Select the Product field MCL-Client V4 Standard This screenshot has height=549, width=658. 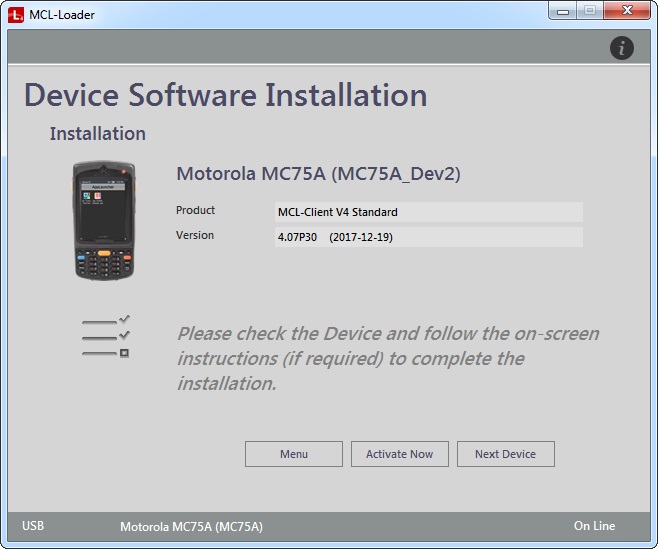428,212
